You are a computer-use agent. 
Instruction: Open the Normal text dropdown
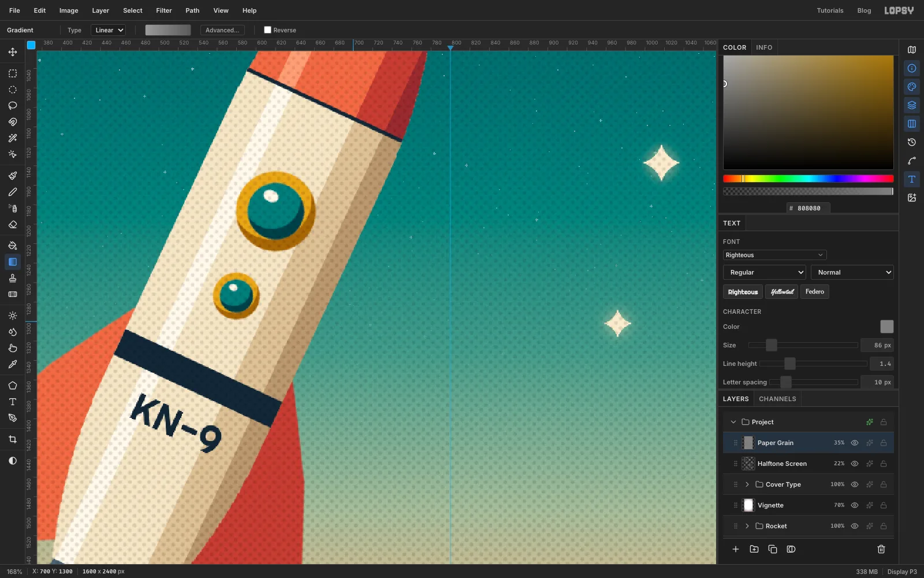tap(852, 272)
